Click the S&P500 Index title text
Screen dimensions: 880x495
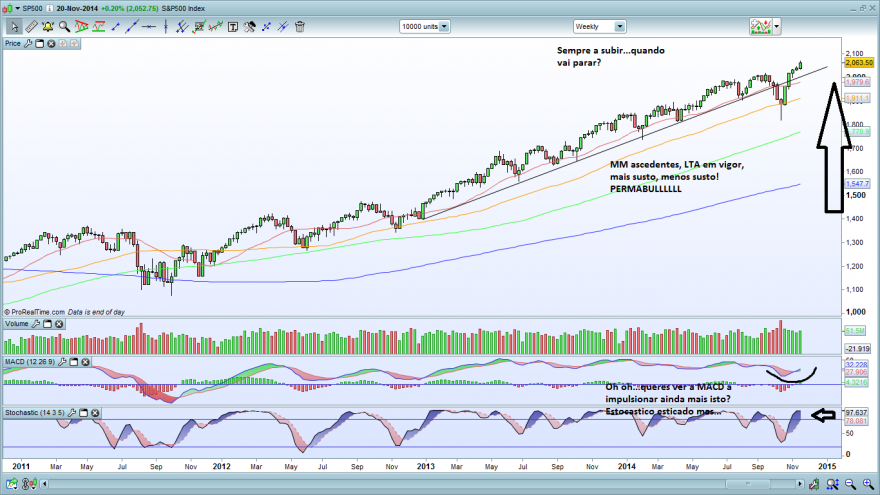(183, 8)
